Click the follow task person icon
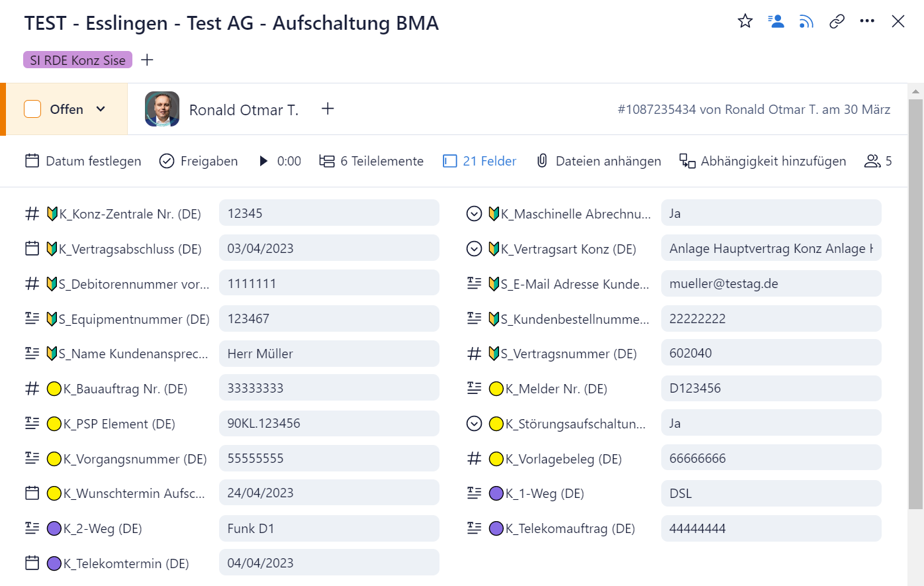Image resolution: width=924 pixels, height=586 pixels. [776, 21]
